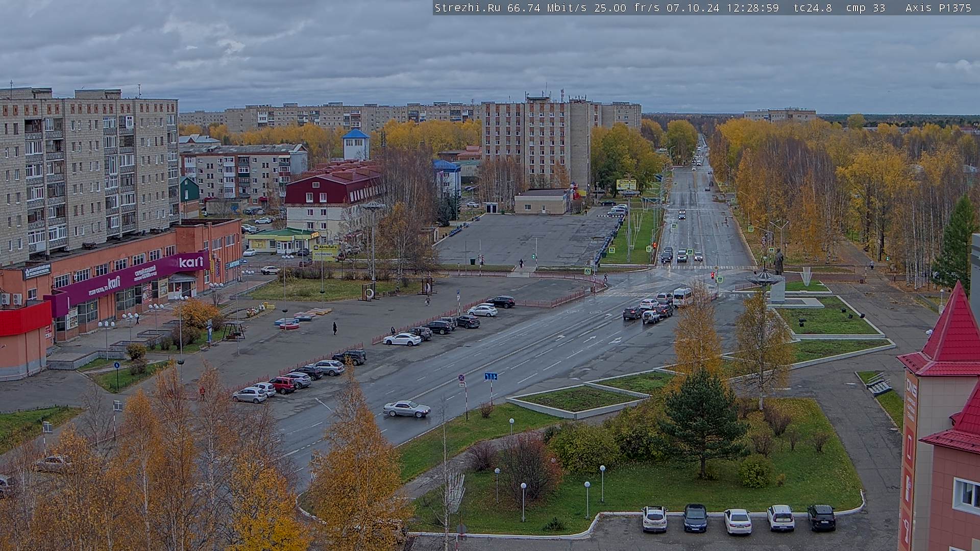This screenshot has height=551, width=980.
Task: Click the Axis P1375 camera model label
Action: point(938,8)
